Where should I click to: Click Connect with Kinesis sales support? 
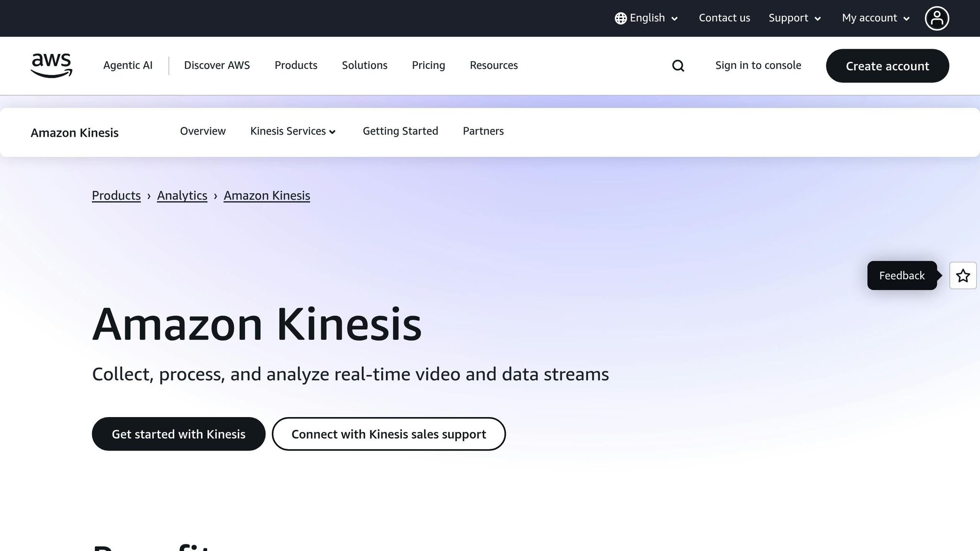(x=389, y=434)
